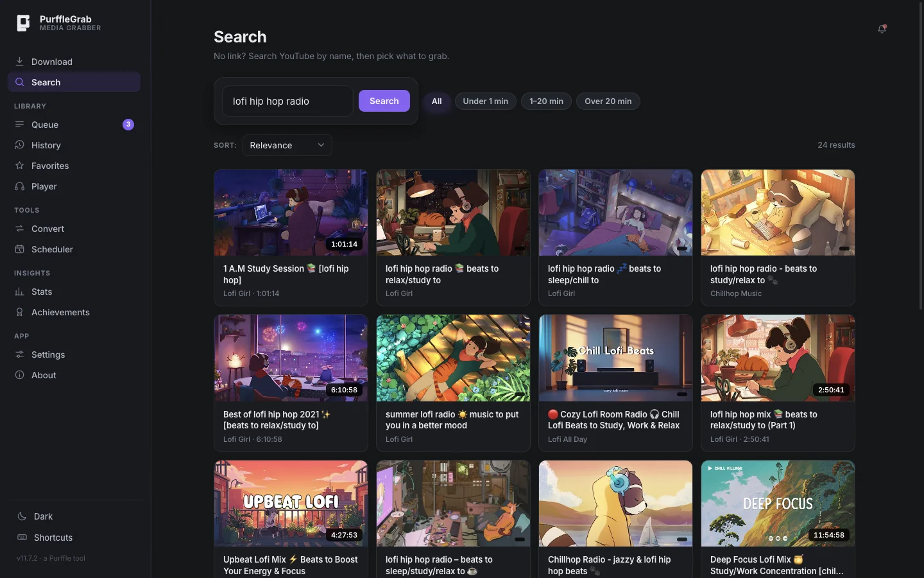The height and width of the screenshot is (578, 924).
Task: Select the 'summer lofi radio' thumbnail
Action: coord(453,358)
